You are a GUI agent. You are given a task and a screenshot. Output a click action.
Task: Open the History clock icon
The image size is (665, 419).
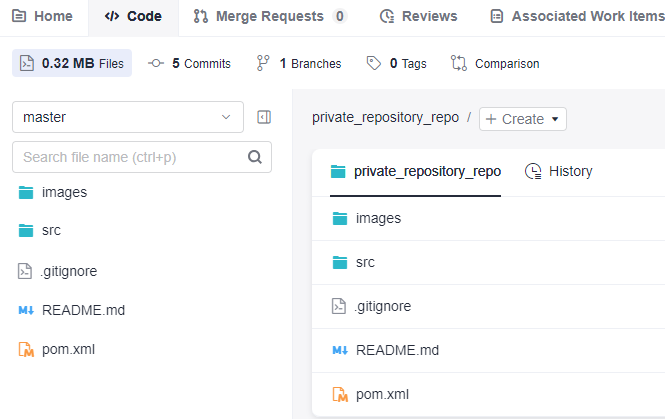(x=533, y=171)
